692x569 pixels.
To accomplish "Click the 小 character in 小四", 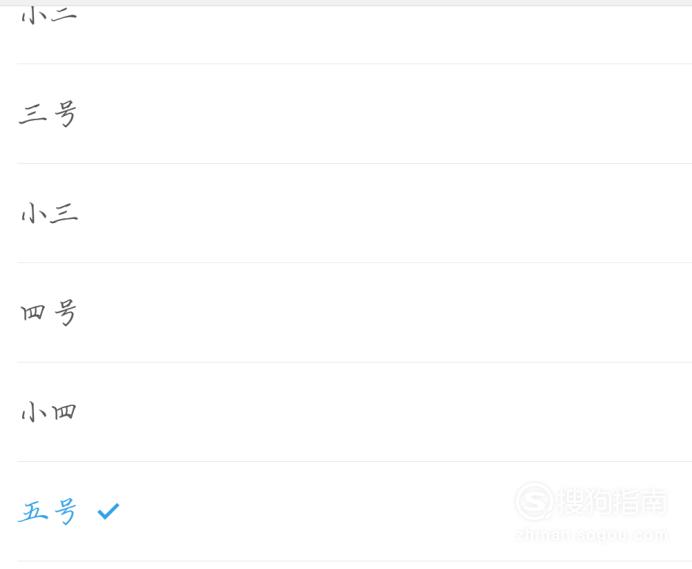I will pos(33,412).
